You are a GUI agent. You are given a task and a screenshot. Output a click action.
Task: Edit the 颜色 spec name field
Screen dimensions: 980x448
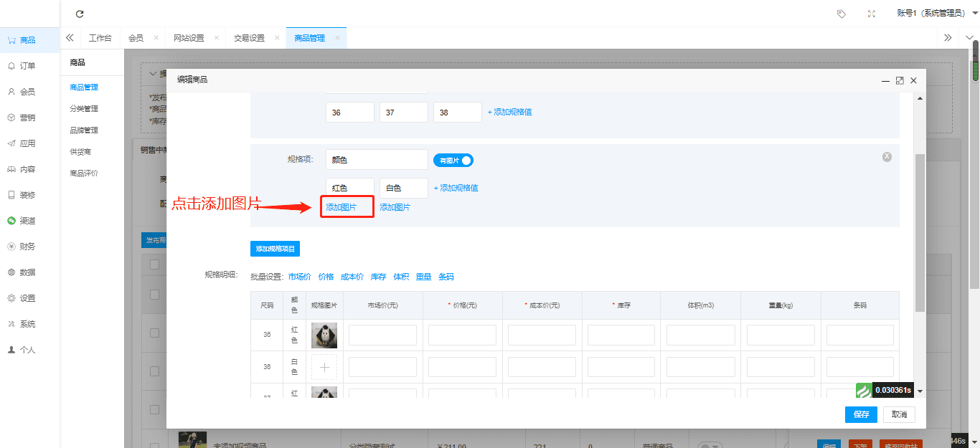pyautogui.click(x=377, y=160)
